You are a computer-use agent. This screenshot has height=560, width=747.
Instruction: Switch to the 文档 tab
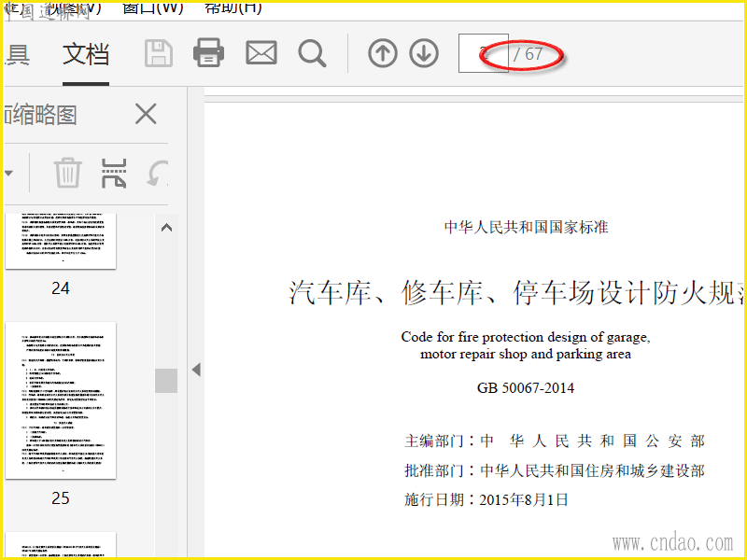pos(86,54)
